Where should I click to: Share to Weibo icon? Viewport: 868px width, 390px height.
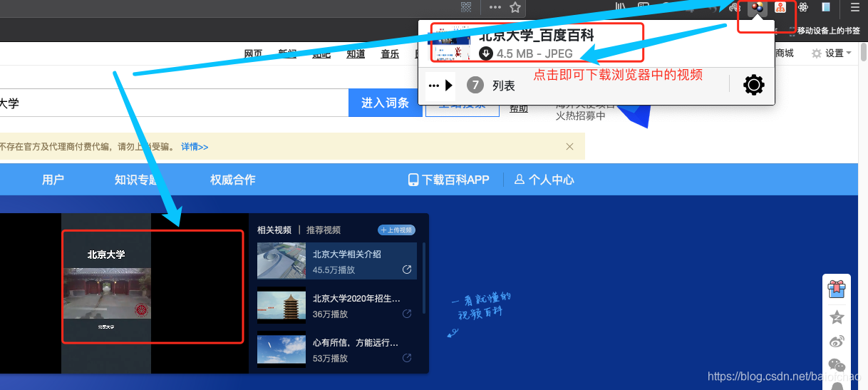pos(837,342)
